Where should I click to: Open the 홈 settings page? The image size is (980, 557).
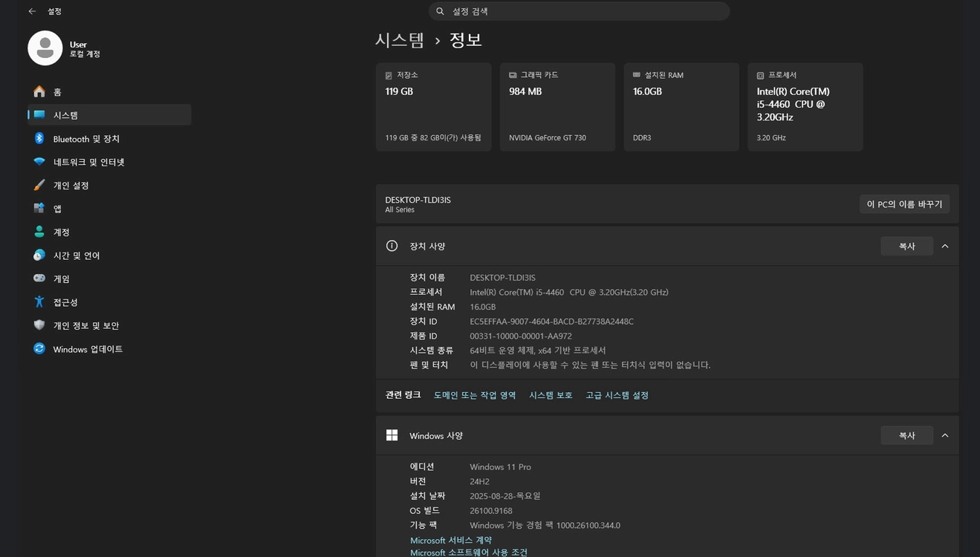click(109, 91)
